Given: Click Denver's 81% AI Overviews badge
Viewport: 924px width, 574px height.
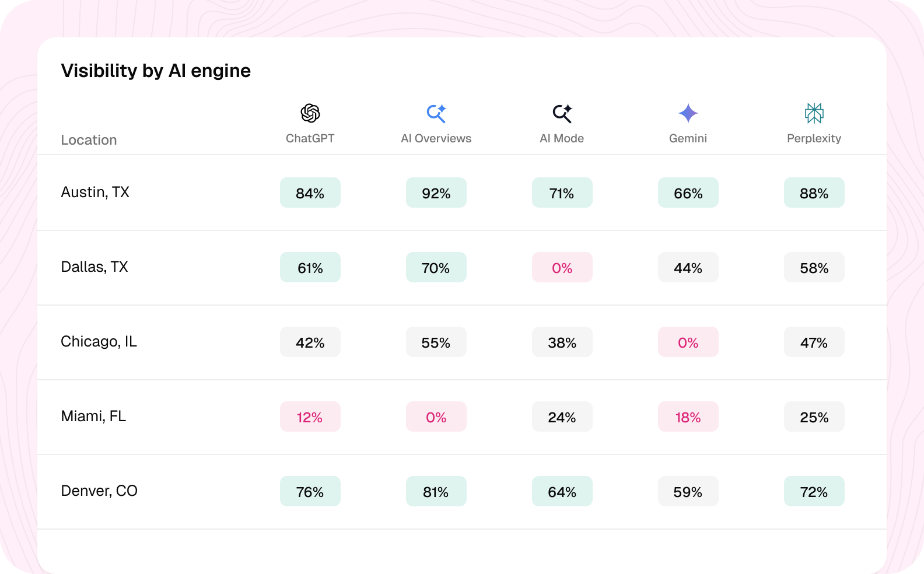Looking at the screenshot, I should point(436,491).
